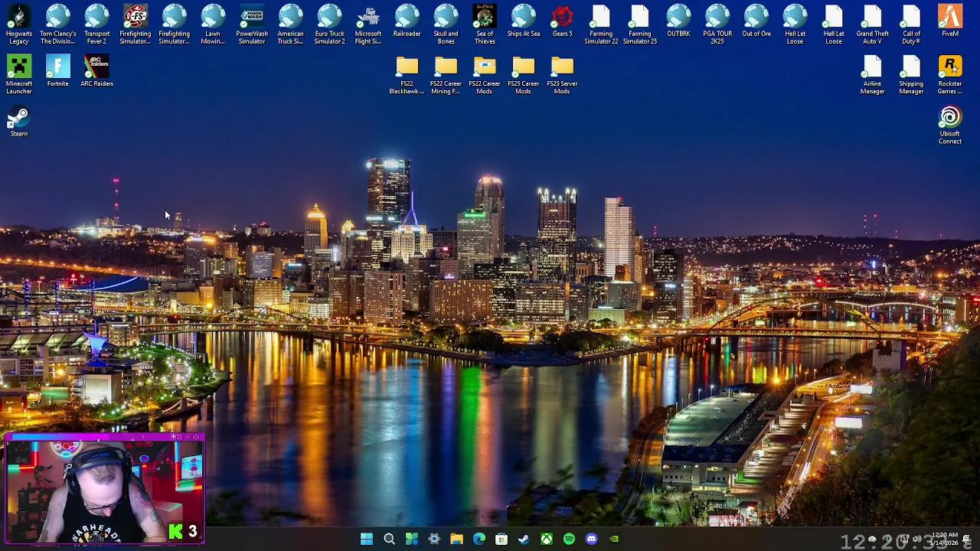Open the Euro Truck Simulator 2 shortcut
This screenshot has width=980, height=551.
[329, 24]
